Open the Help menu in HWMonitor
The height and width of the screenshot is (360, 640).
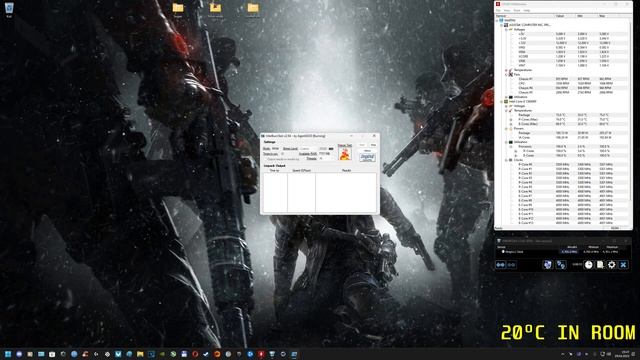pos(527,11)
